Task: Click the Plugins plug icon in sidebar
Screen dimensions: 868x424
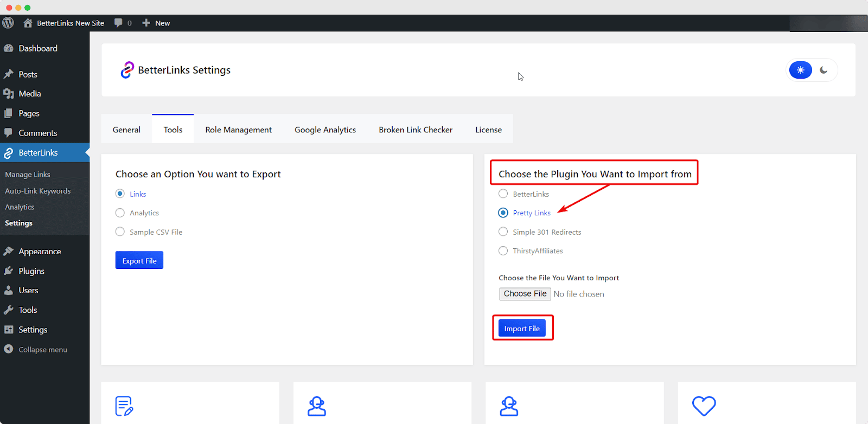Action: (9, 271)
